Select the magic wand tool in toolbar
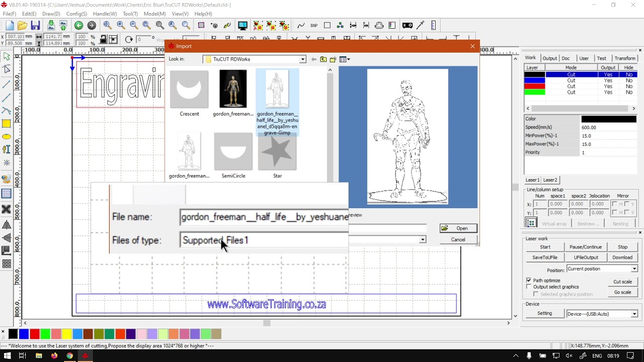644x362 pixels. (x=421, y=26)
